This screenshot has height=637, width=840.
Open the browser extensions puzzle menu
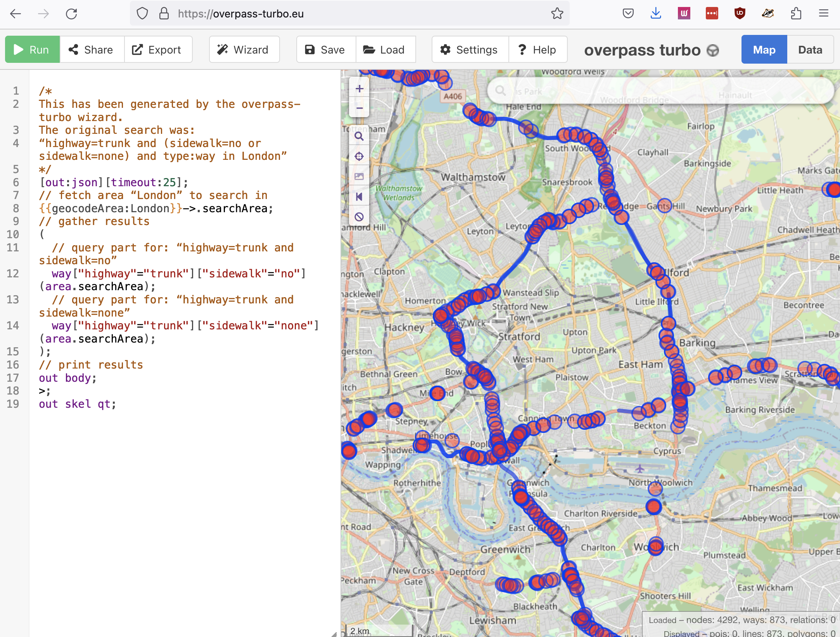click(x=796, y=14)
